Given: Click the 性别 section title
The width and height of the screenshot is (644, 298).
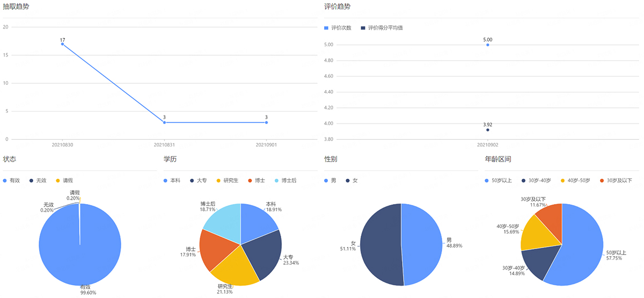Looking at the screenshot, I should click(331, 159).
